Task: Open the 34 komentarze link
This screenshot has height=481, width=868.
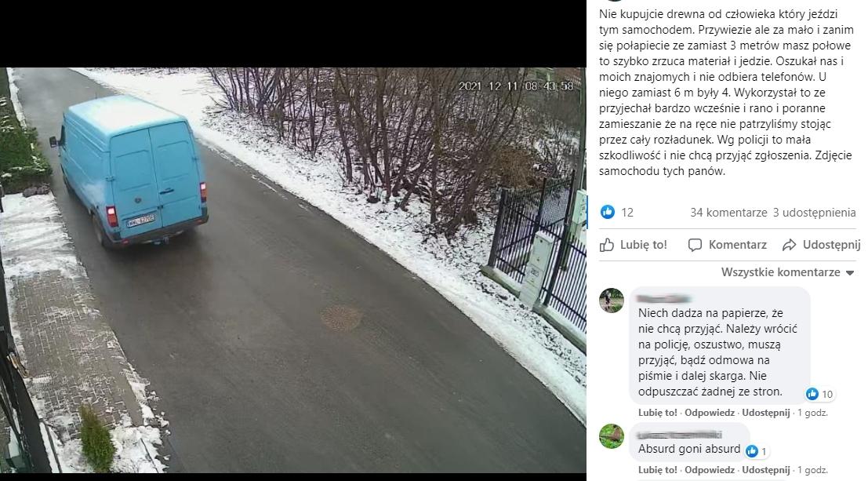Action: coord(728,212)
